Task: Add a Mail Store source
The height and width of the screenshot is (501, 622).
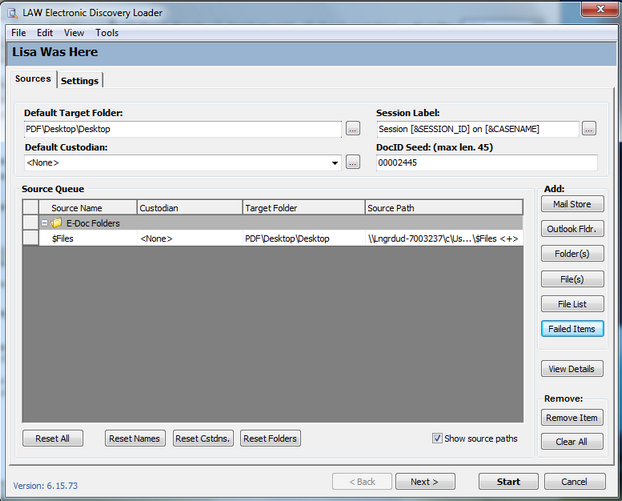Action: coord(572,204)
